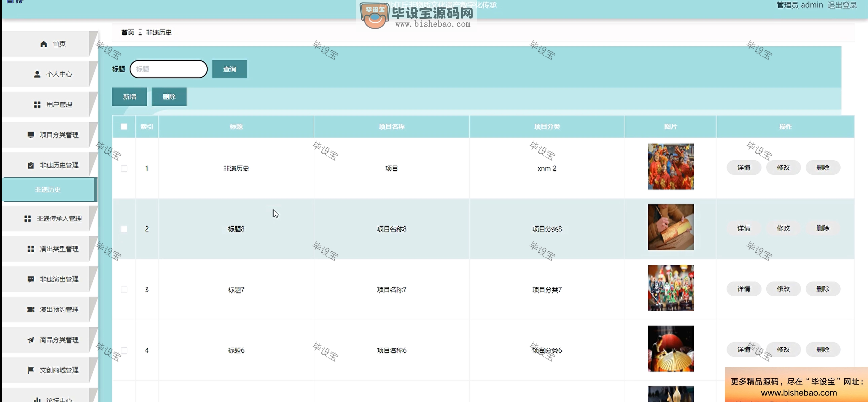Expand 项目分类管理 menu

[x=50, y=135]
